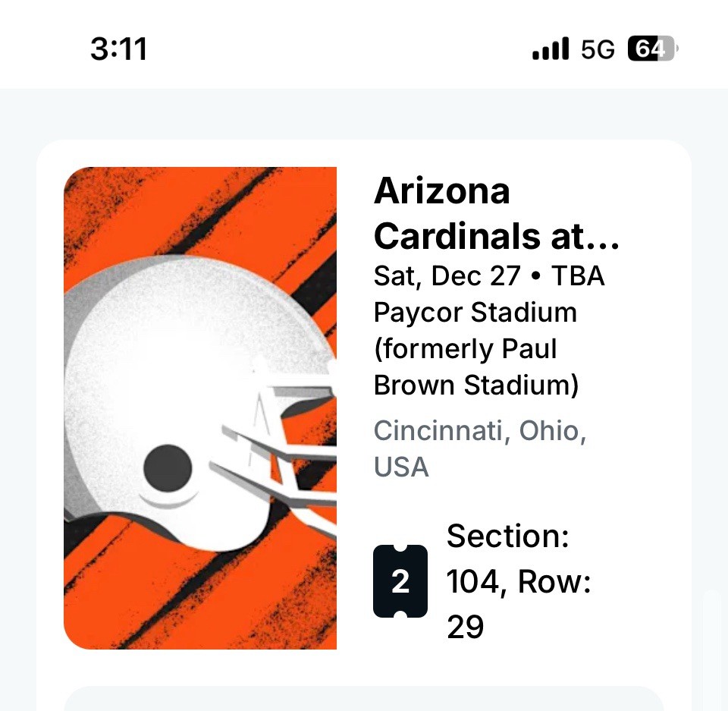The width and height of the screenshot is (728, 711).
Task: Tap the 5G network indicator
Action: pyautogui.click(x=598, y=50)
